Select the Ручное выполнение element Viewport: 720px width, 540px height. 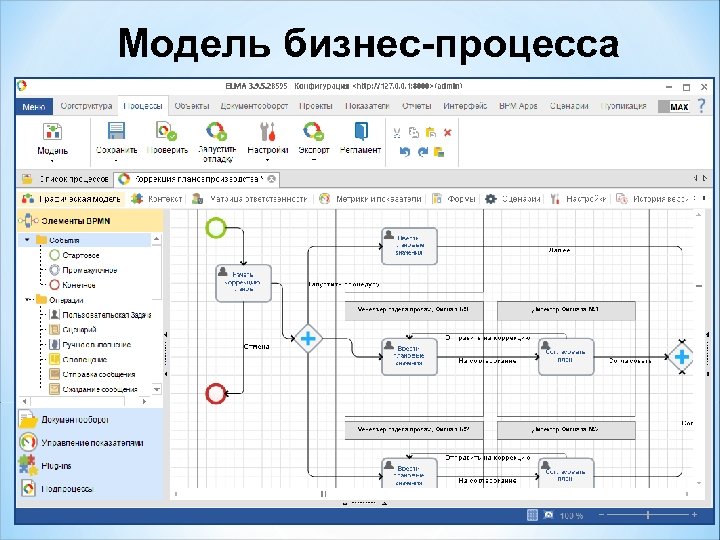click(x=90, y=344)
